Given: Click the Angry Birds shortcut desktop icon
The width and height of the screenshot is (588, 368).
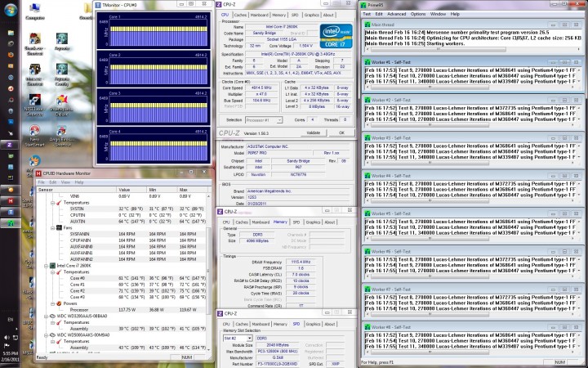Looking at the screenshot, I should tap(61, 136).
